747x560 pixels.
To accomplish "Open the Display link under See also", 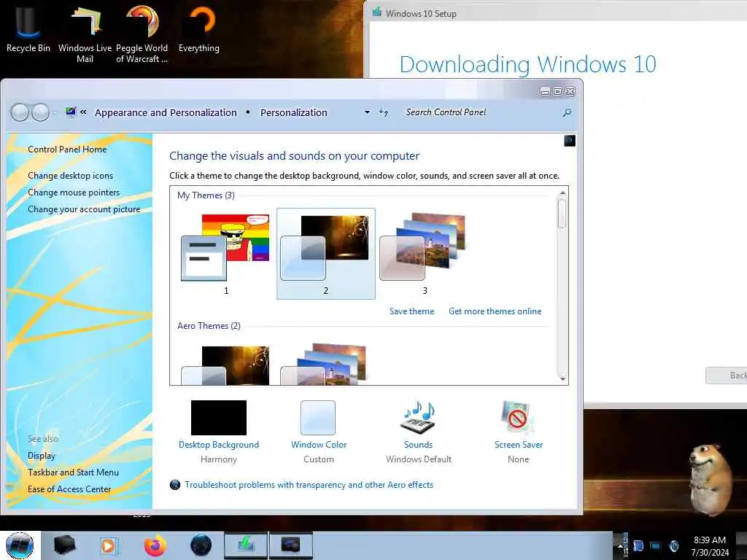I will point(42,455).
